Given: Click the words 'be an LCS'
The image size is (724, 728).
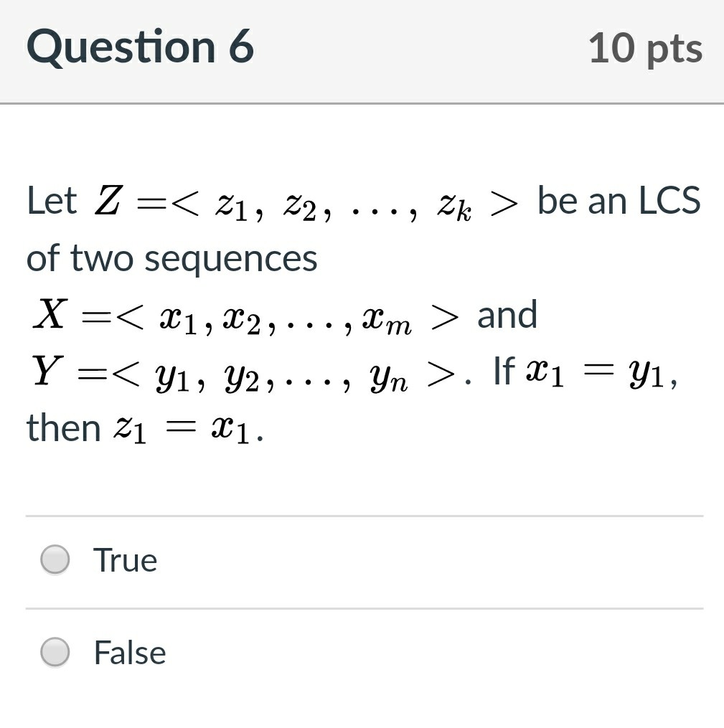Looking at the screenshot, I should [619, 201].
